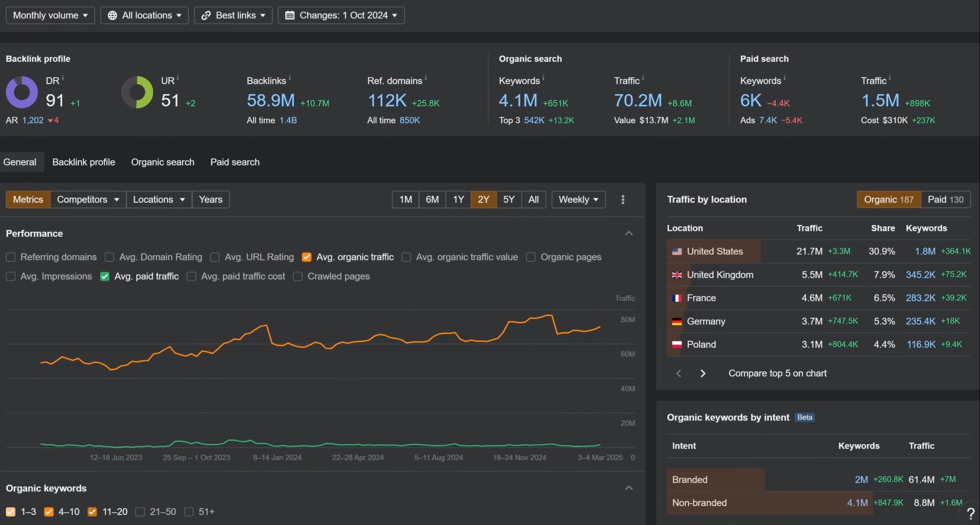Click the DR info icon

[63, 78]
